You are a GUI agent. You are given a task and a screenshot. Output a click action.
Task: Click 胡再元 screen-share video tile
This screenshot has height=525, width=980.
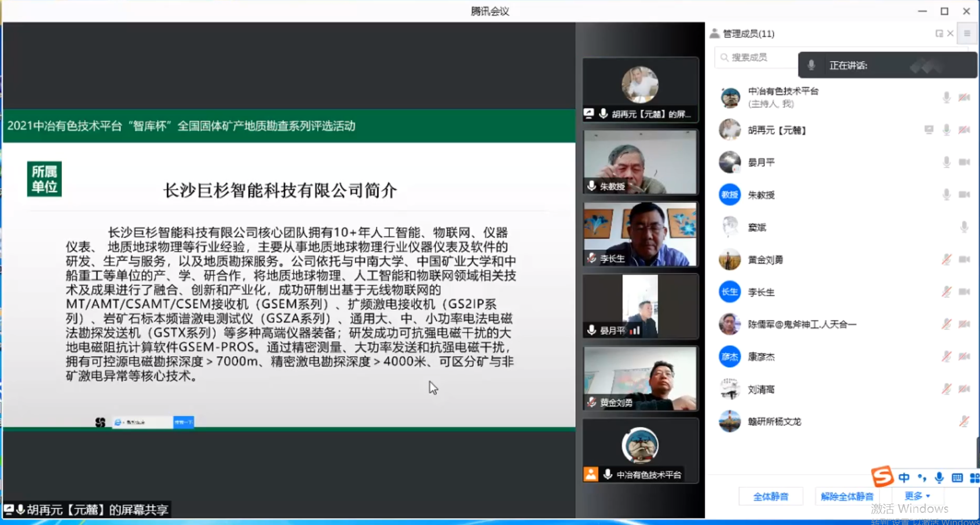[x=640, y=89]
